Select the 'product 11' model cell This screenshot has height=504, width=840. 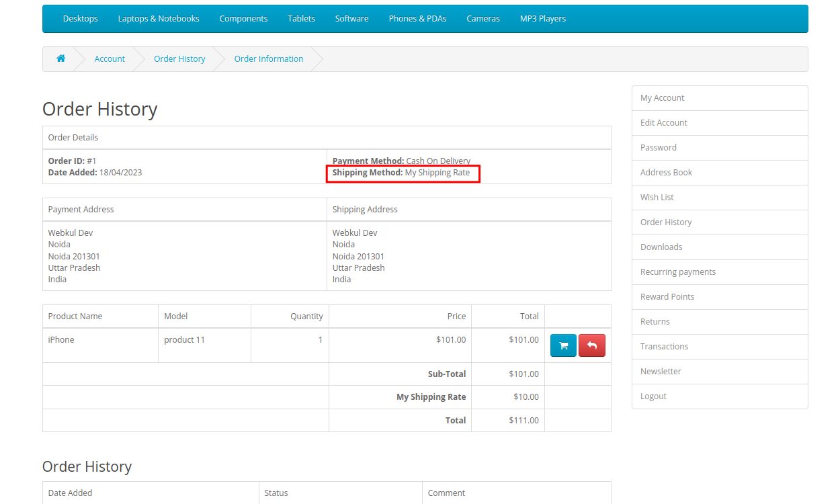(205, 345)
